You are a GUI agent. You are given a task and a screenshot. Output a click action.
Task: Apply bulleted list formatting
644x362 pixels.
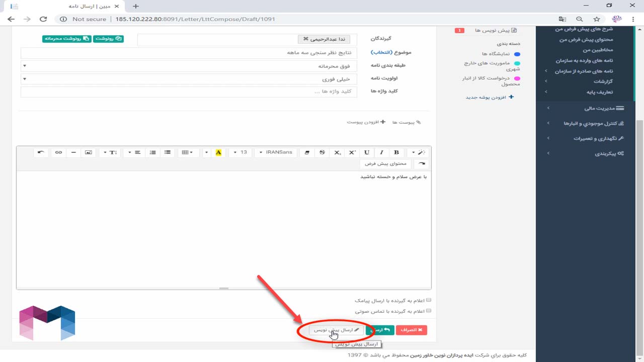point(168,152)
